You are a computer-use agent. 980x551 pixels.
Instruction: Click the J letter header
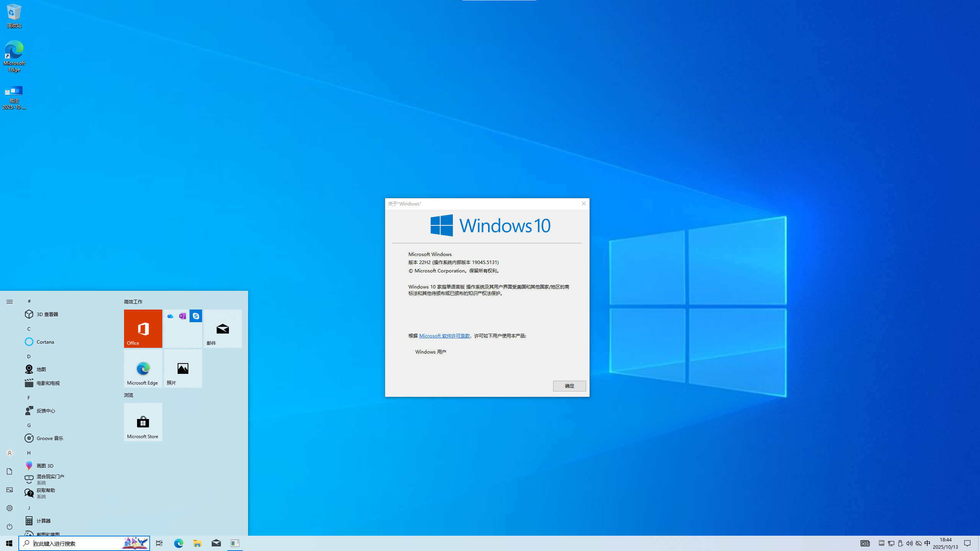[x=29, y=508]
